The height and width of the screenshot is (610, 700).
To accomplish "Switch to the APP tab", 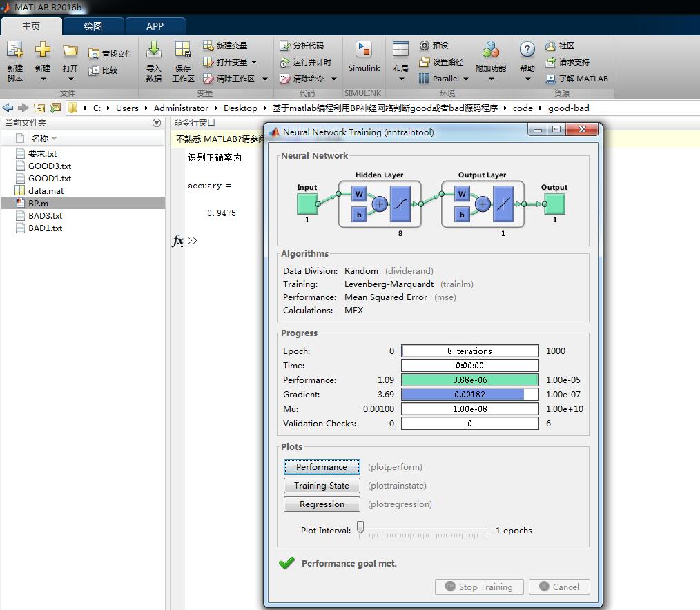I will coord(155,26).
